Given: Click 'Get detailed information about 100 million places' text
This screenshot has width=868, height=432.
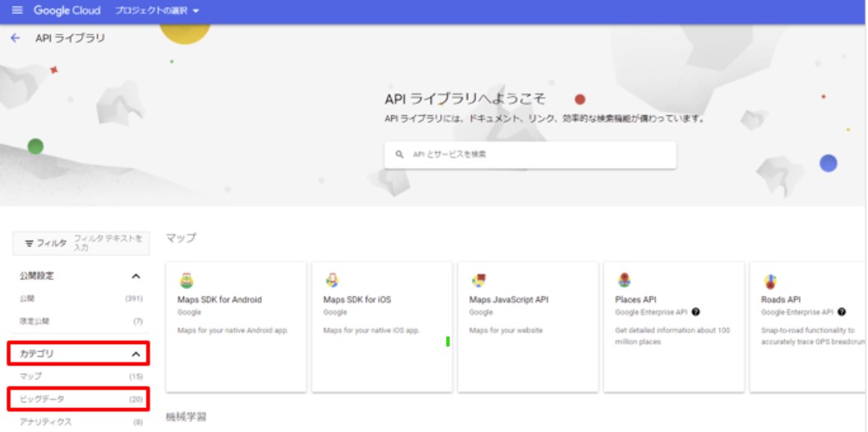Looking at the screenshot, I should 672,337.
